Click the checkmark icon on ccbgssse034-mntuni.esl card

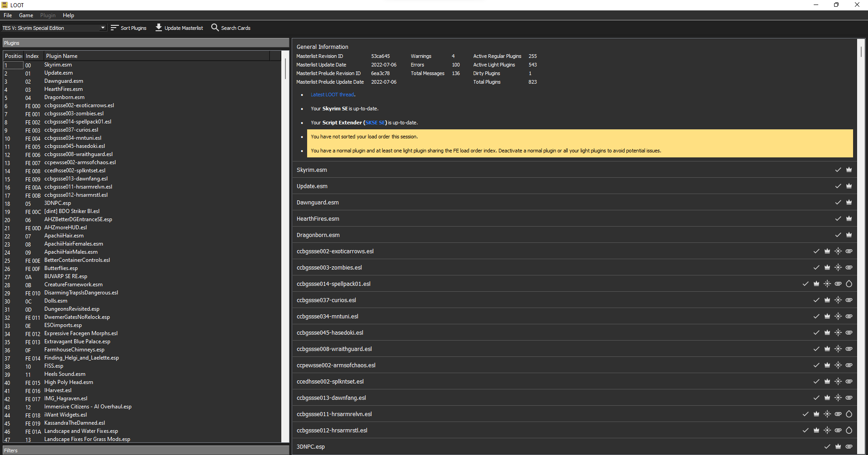coord(816,316)
